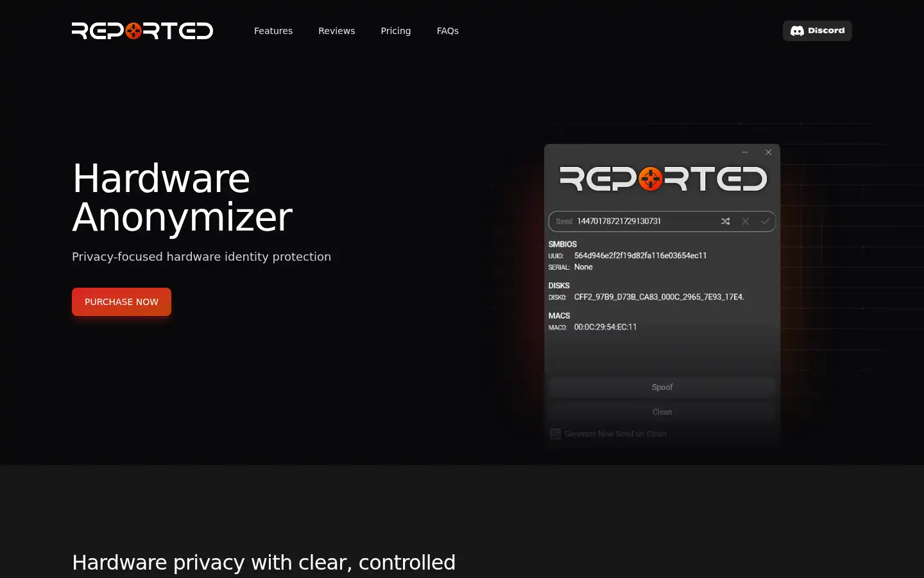This screenshot has height=578, width=924.
Task: Click the Clean button in app preview
Action: [662, 412]
